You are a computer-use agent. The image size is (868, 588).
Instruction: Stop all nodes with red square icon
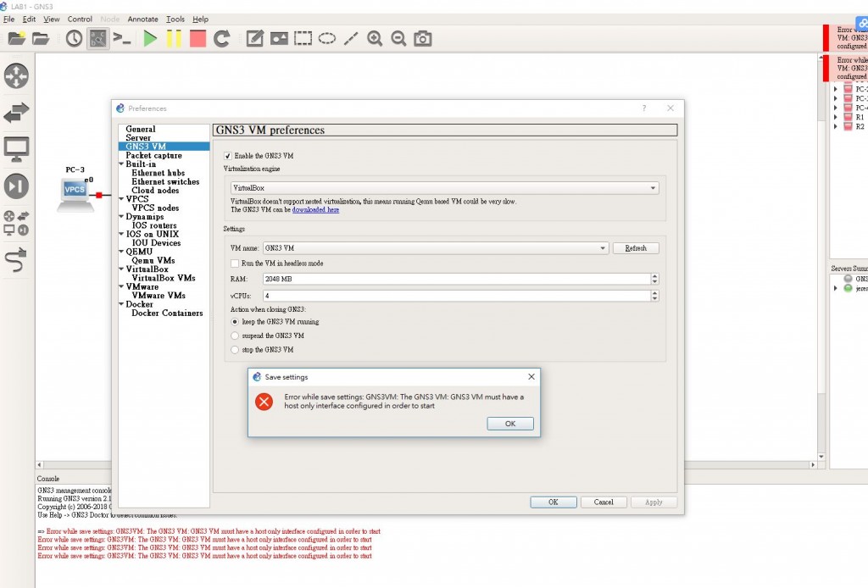(x=198, y=39)
